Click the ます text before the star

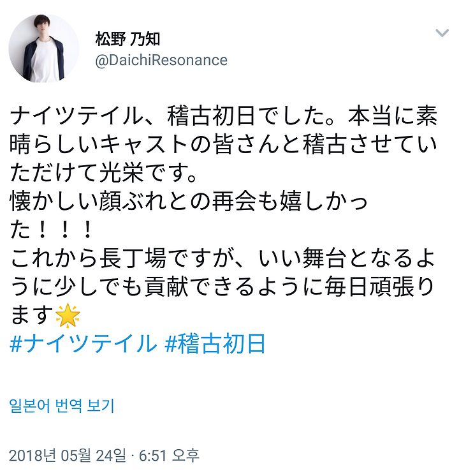(x=32, y=316)
